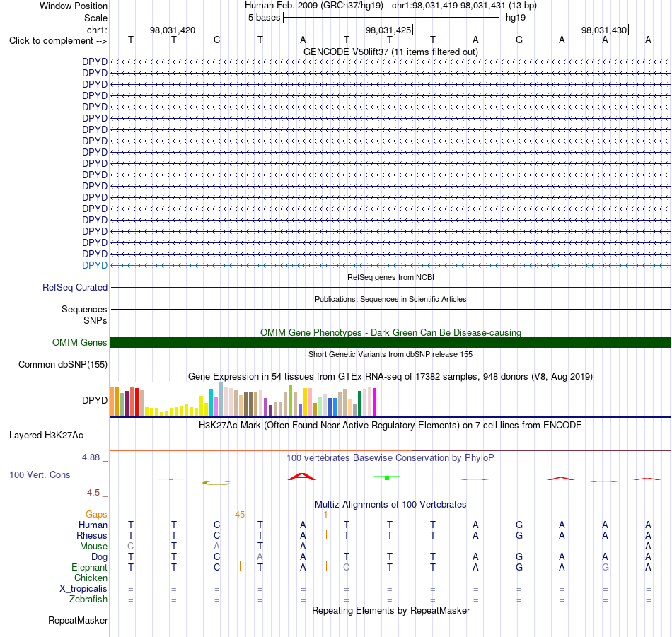Click base C in the chr1 sequence row

tap(217, 40)
